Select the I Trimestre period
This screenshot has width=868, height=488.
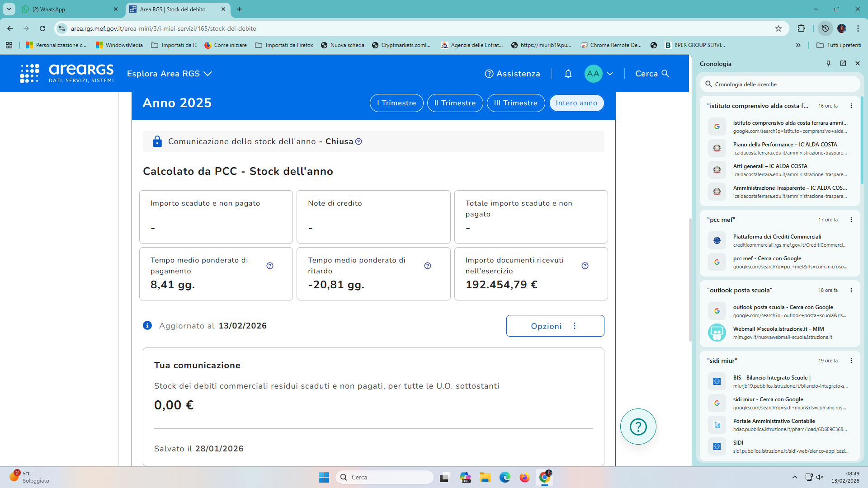point(396,103)
